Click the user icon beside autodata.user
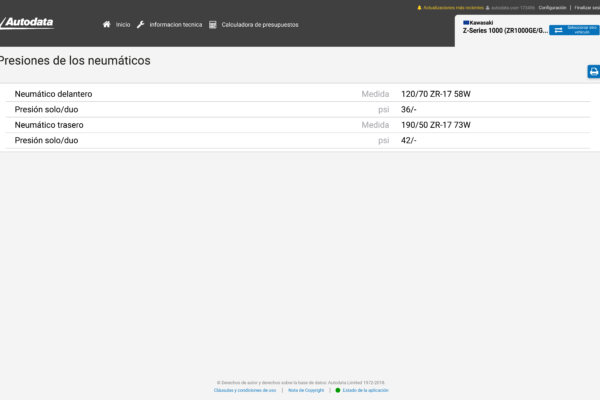The width and height of the screenshot is (600, 400). pyautogui.click(x=487, y=7)
